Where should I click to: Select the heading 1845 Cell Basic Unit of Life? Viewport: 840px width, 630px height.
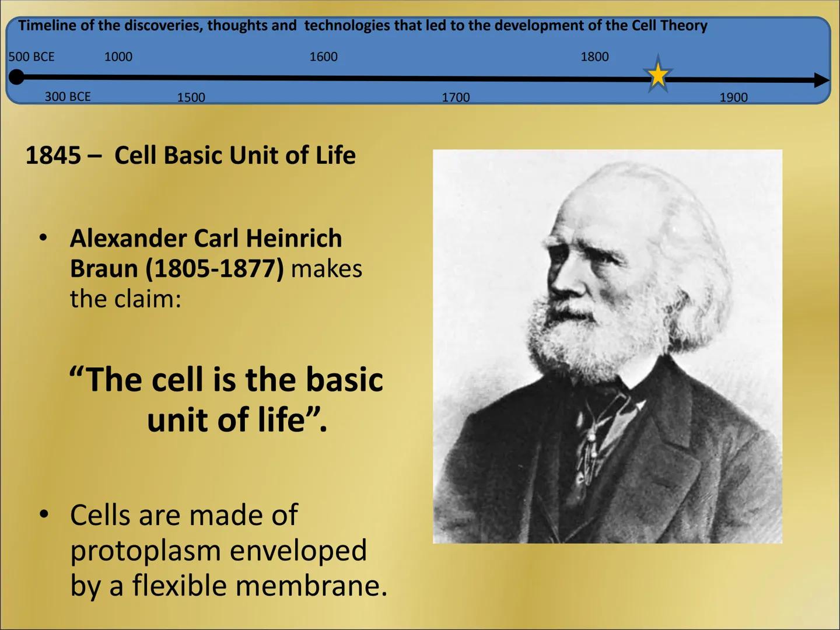click(x=192, y=155)
